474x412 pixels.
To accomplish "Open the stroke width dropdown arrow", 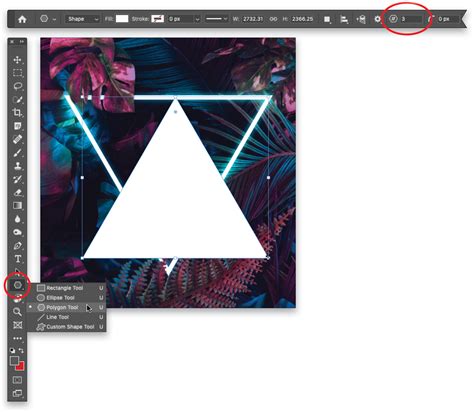I will click(x=197, y=19).
